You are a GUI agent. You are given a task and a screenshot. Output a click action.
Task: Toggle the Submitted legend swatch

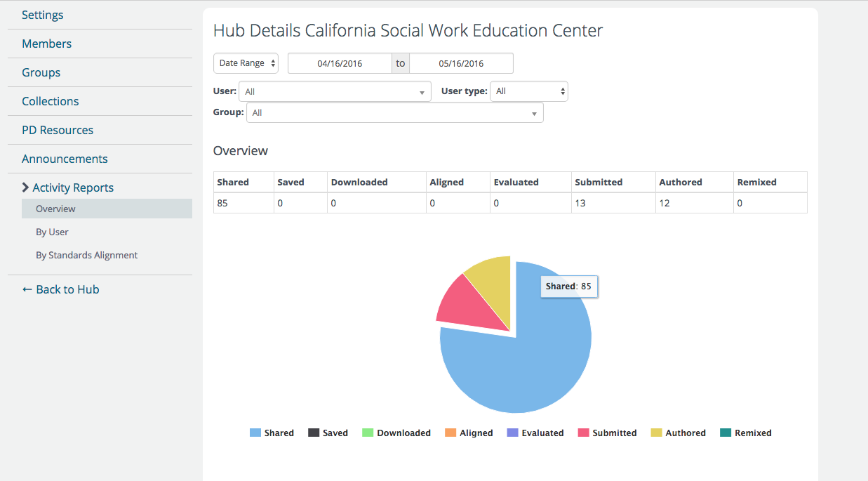(x=583, y=433)
